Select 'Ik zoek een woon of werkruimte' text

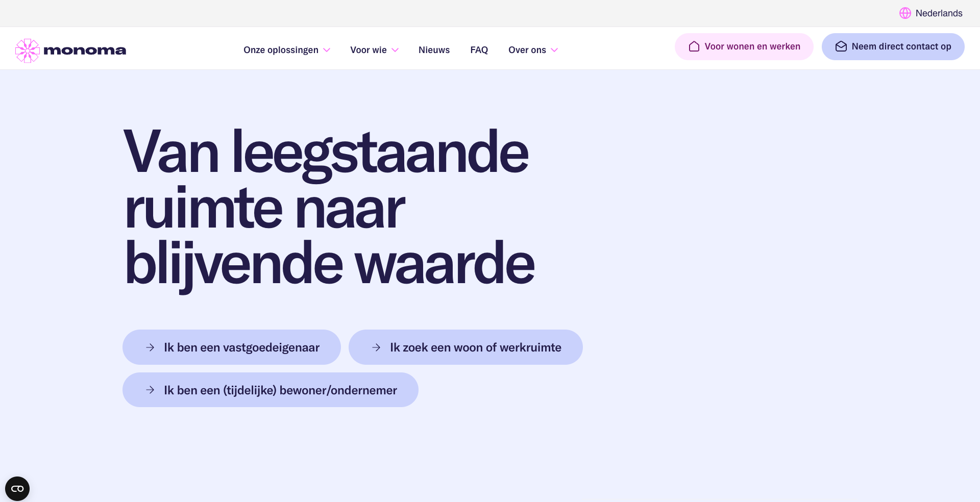point(476,347)
